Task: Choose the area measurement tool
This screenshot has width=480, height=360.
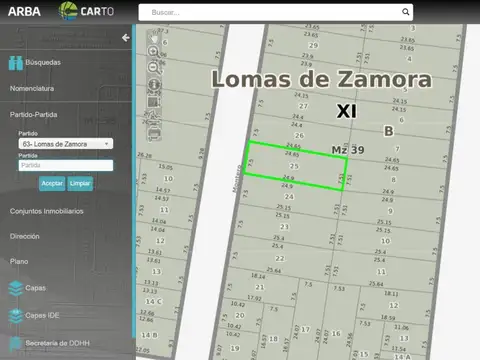Action: click(x=154, y=101)
